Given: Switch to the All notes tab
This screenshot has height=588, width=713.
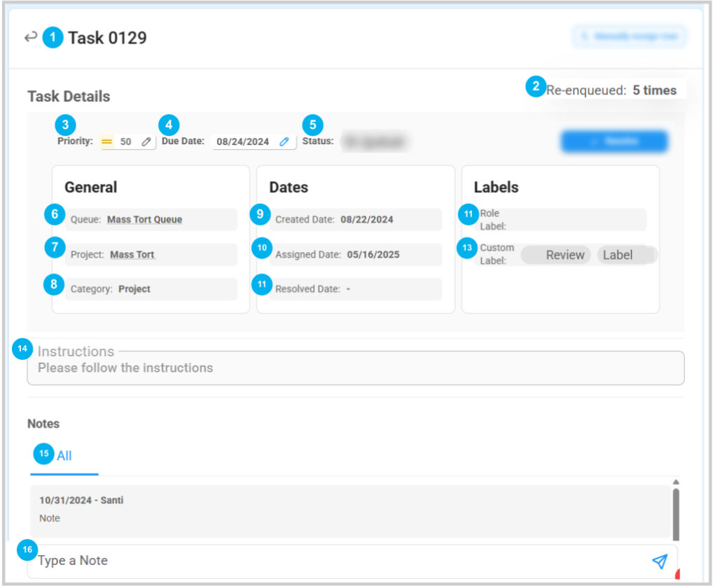Looking at the screenshot, I should pyautogui.click(x=64, y=456).
